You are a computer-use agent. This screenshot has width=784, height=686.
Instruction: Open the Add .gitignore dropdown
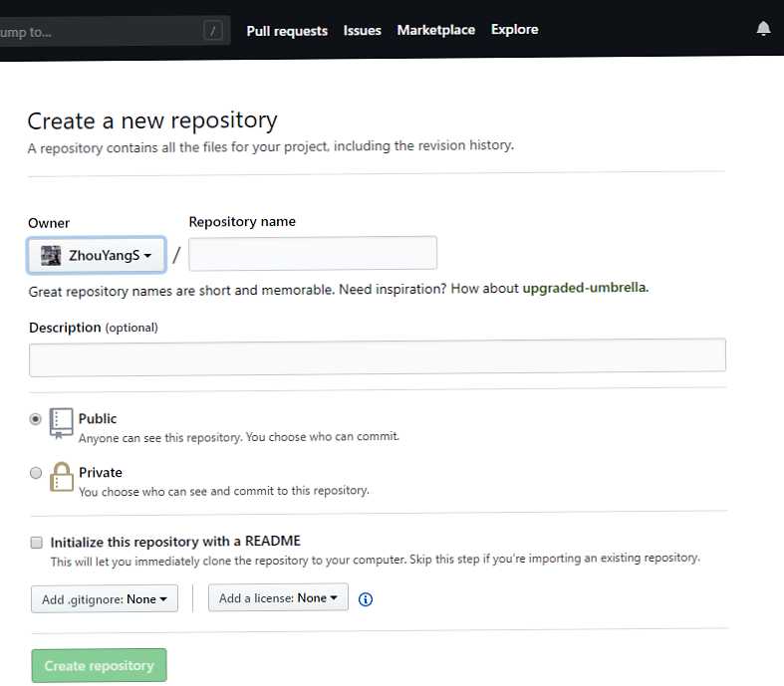tap(105, 598)
